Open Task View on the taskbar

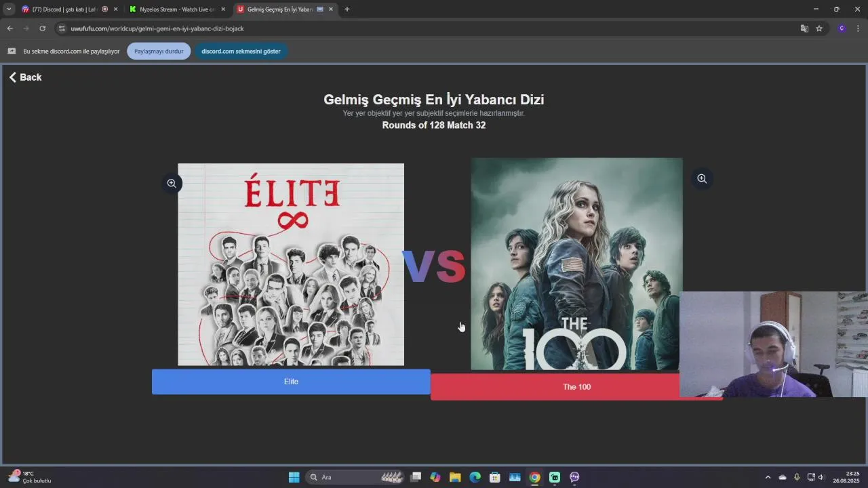[416, 477]
